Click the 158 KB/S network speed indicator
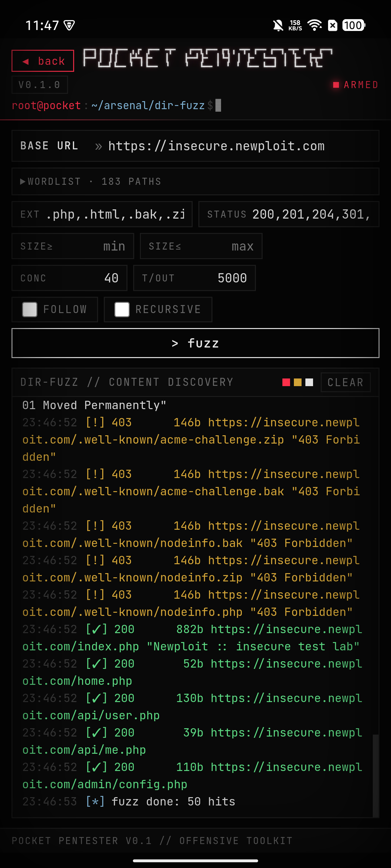 point(295,25)
